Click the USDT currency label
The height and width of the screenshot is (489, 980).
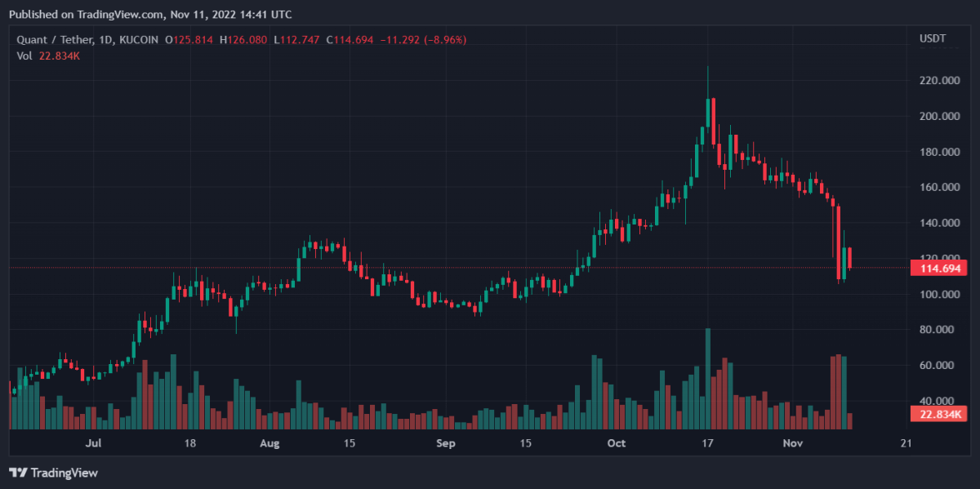click(x=932, y=39)
